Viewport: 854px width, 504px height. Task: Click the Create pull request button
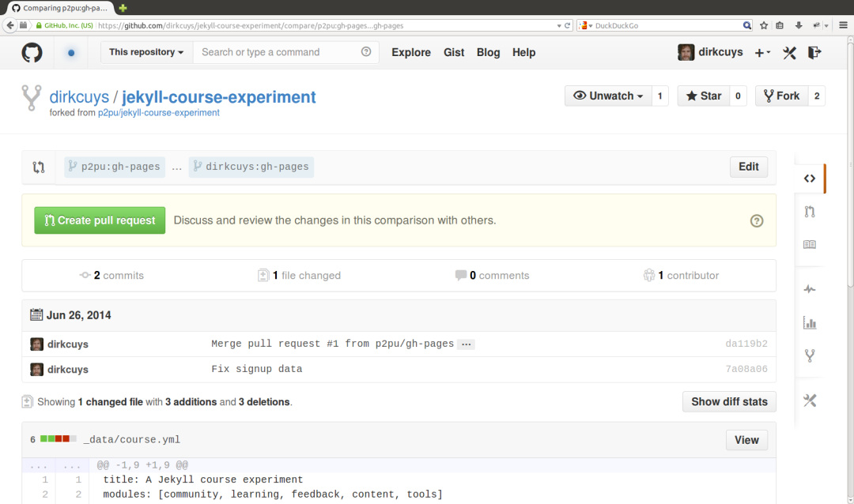[100, 220]
